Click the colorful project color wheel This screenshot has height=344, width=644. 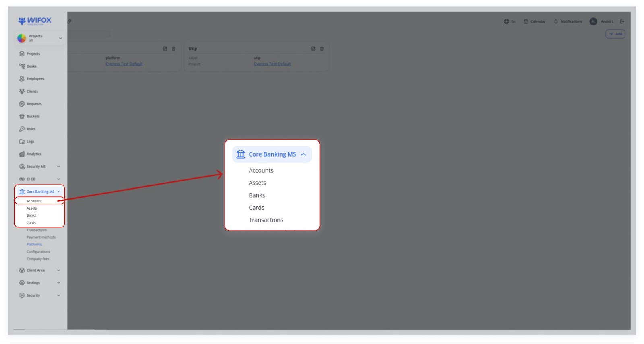click(21, 38)
